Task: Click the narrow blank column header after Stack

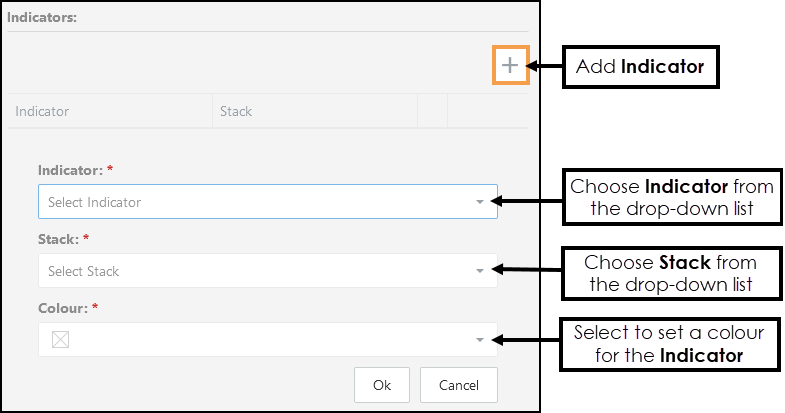Action: (432, 111)
